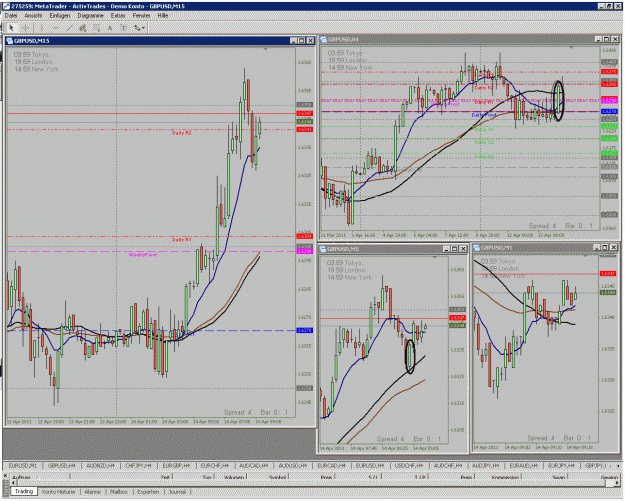Viewport: 625px width, 501px height.
Task: Minimize the GBPUSD,M15 chart window
Action: pyautogui.click(x=294, y=41)
